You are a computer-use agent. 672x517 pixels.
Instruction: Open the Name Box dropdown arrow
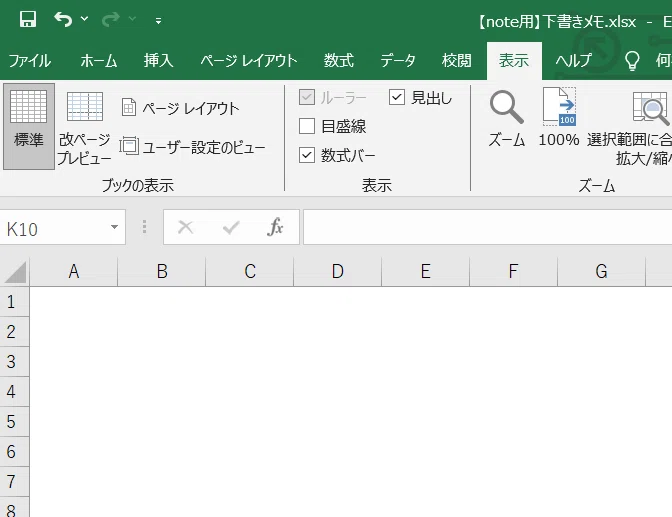coord(114,227)
